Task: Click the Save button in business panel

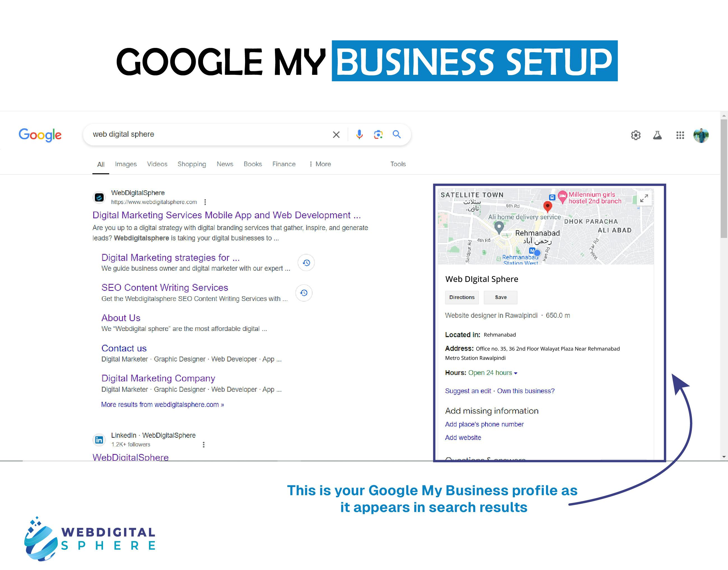Action: coord(500,297)
